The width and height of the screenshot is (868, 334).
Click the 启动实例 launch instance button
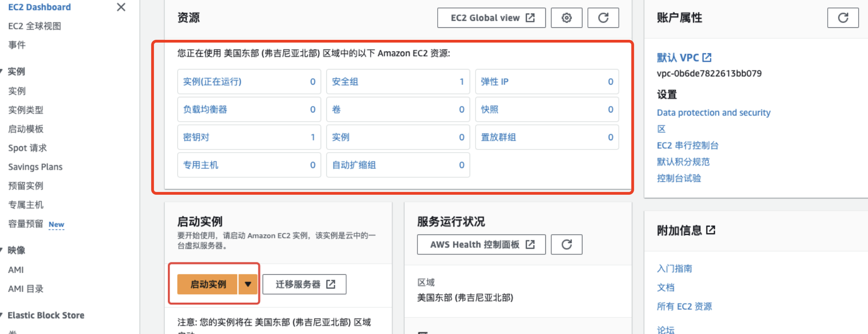(208, 284)
